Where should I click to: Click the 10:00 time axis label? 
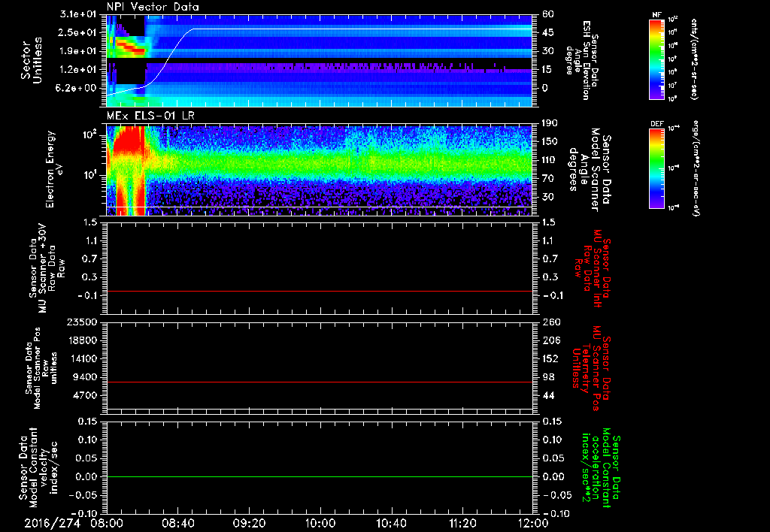point(320,523)
